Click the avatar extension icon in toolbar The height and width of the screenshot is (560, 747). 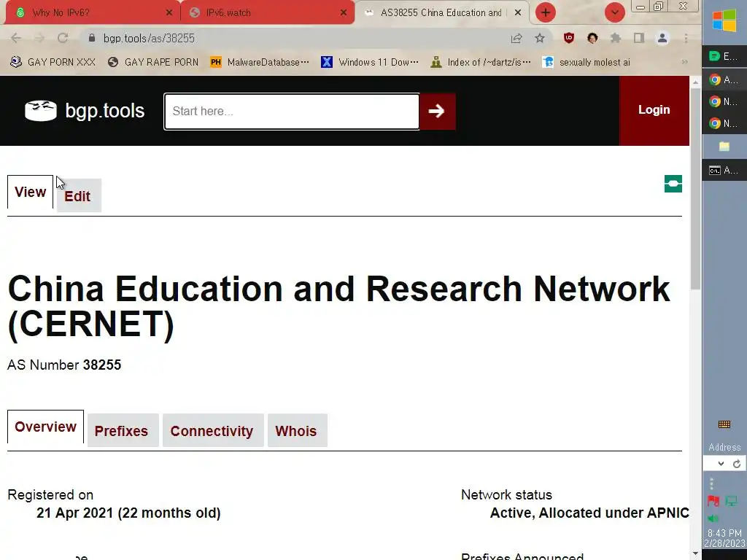tap(592, 38)
